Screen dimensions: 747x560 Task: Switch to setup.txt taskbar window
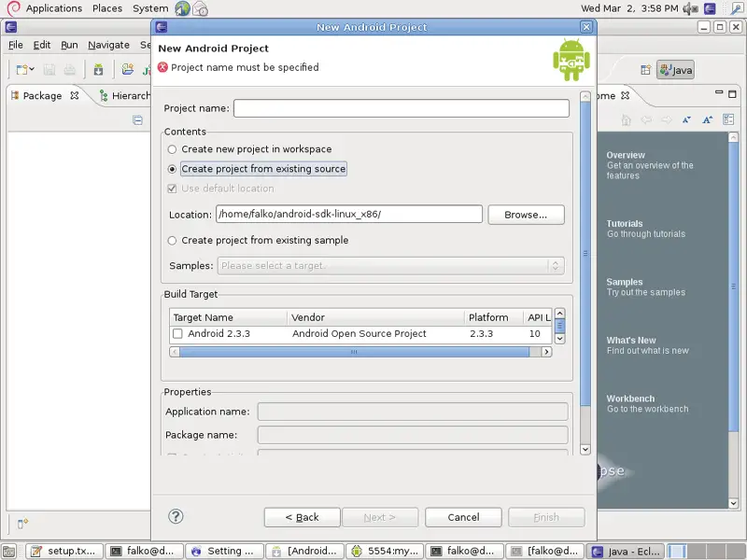[64, 551]
